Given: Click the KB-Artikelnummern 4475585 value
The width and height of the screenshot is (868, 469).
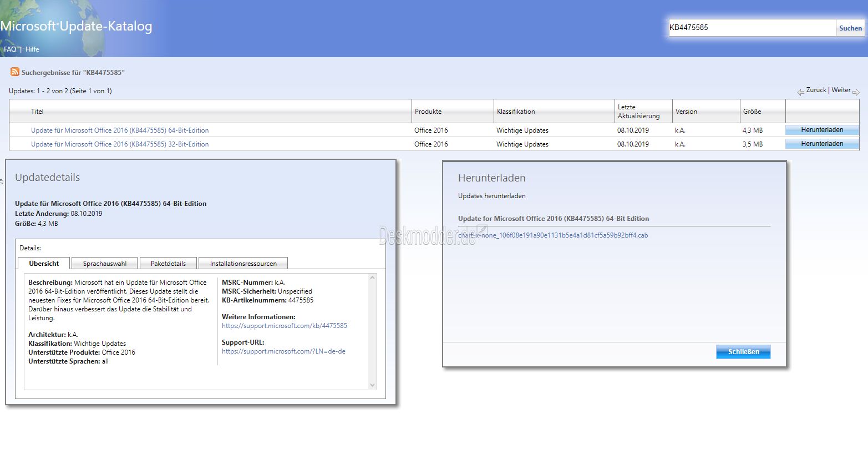Looking at the screenshot, I should (x=301, y=300).
